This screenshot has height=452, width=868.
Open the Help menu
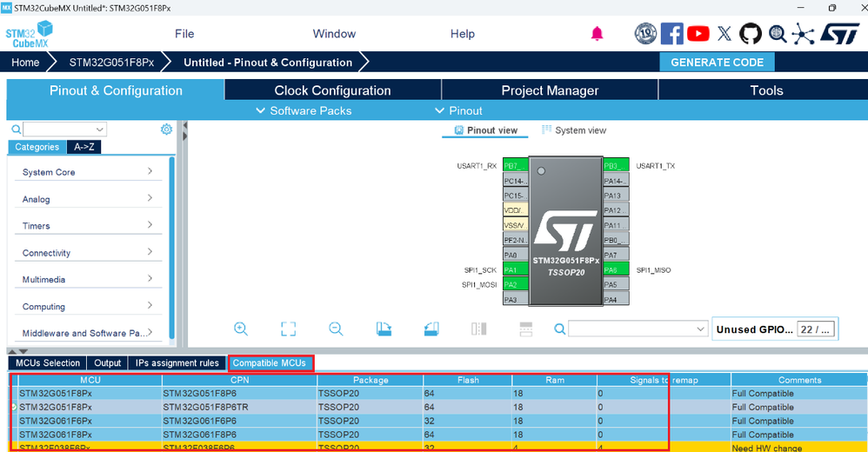(462, 34)
